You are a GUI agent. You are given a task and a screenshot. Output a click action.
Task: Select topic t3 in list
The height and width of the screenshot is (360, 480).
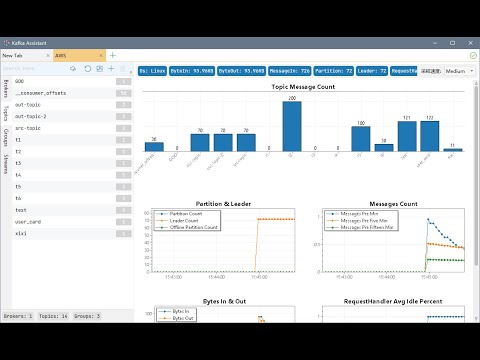coord(73,163)
